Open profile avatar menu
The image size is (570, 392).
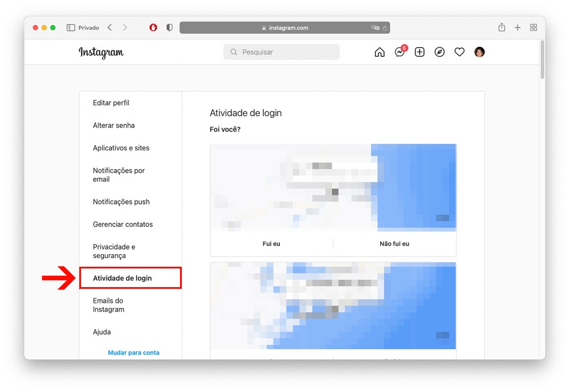479,52
